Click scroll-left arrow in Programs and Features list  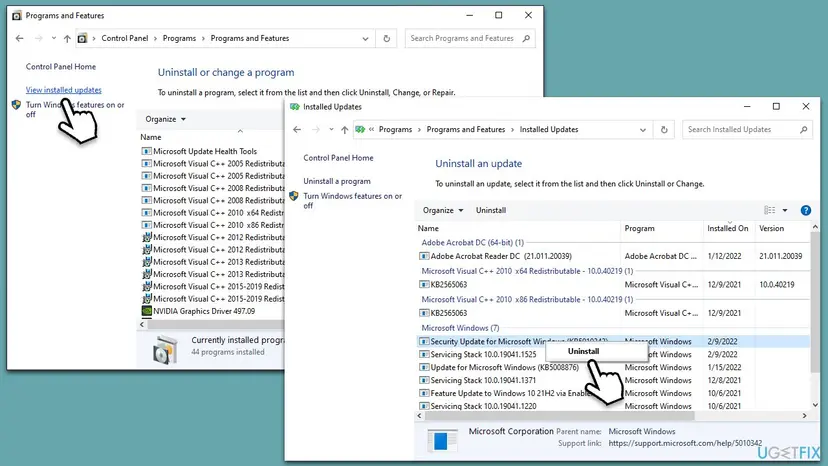(x=142, y=324)
